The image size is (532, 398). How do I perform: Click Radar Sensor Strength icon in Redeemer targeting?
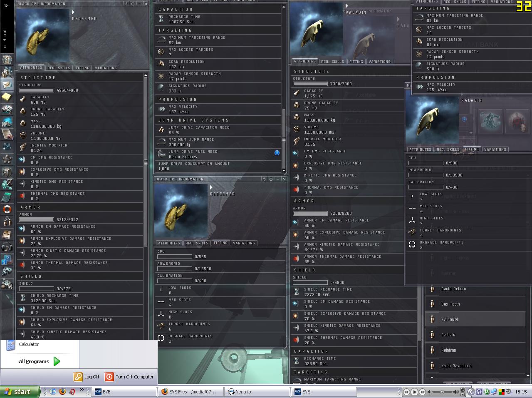(161, 76)
